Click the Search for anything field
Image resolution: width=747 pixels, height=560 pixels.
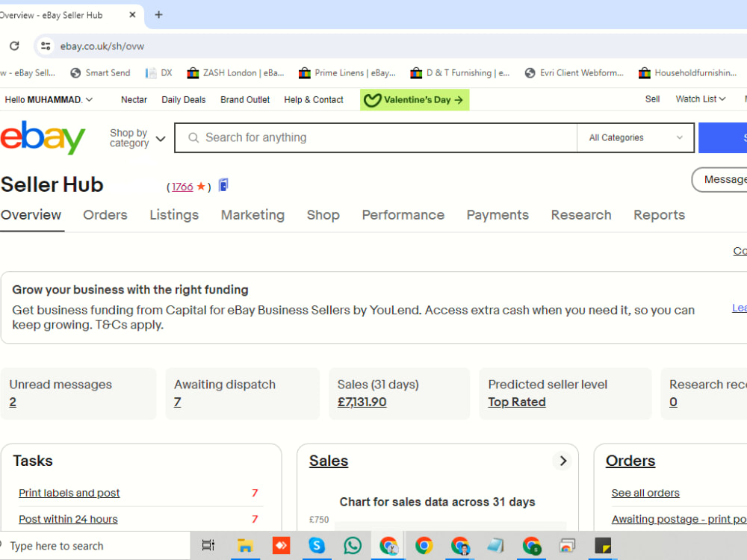376,137
